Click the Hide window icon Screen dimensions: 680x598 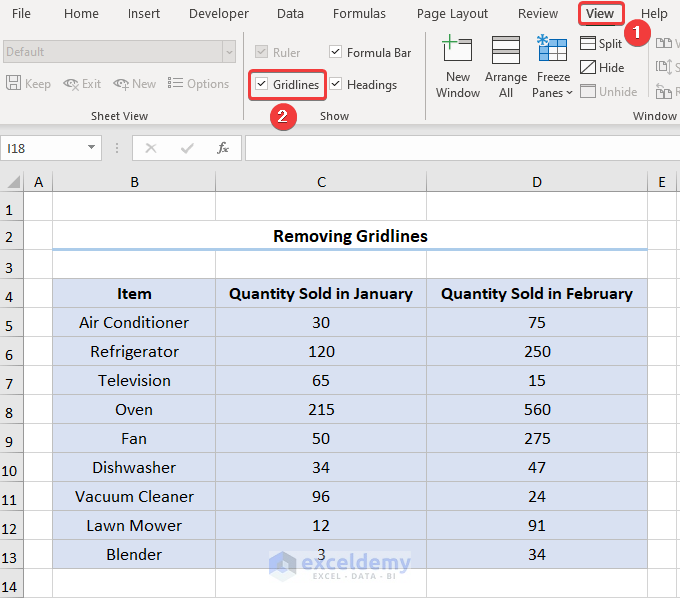coord(588,67)
